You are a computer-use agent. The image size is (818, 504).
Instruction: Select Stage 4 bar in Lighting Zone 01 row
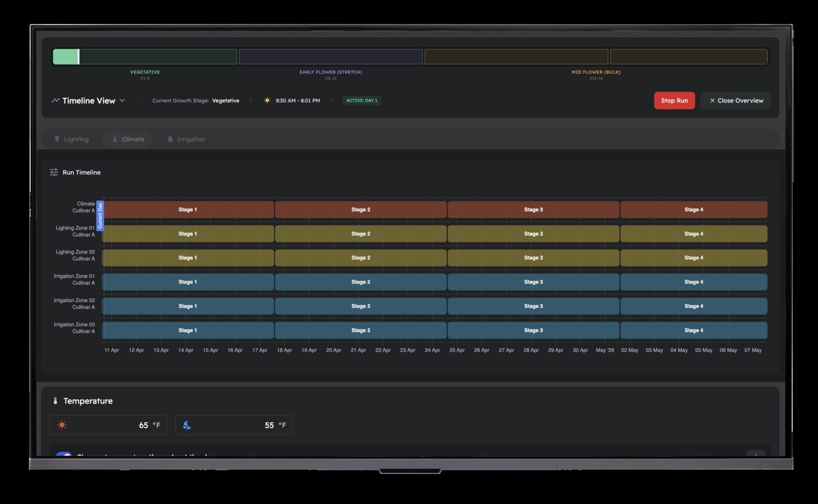click(x=694, y=234)
